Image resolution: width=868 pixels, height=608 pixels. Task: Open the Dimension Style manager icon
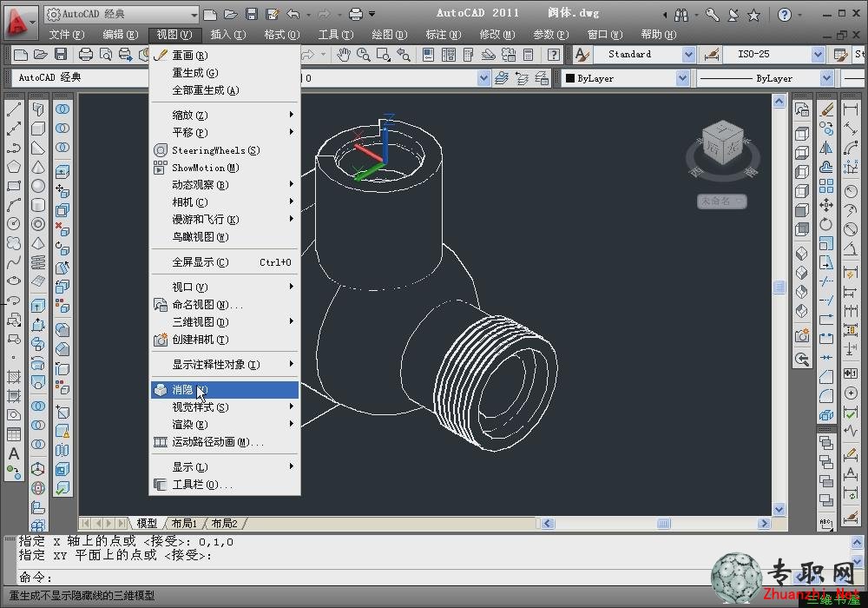coord(712,54)
